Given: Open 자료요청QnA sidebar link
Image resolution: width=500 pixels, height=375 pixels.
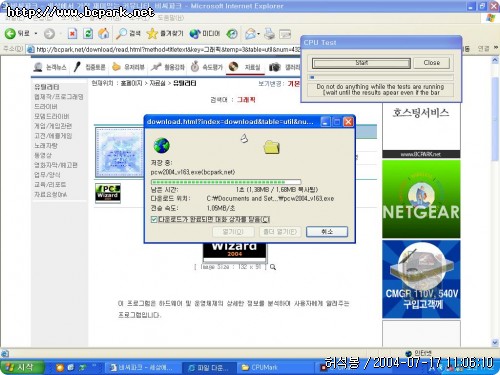Looking at the screenshot, I should [x=50, y=194].
